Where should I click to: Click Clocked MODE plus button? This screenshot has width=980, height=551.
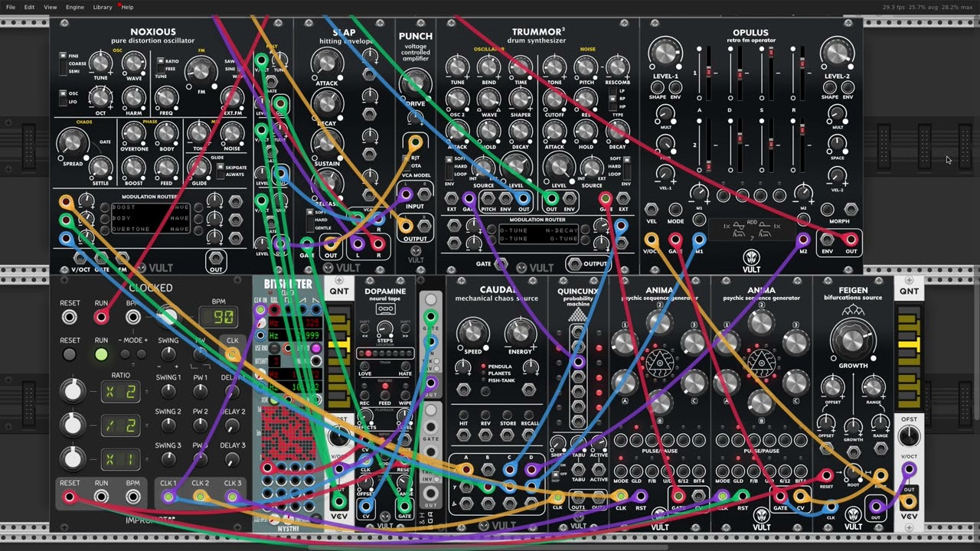[x=142, y=354]
